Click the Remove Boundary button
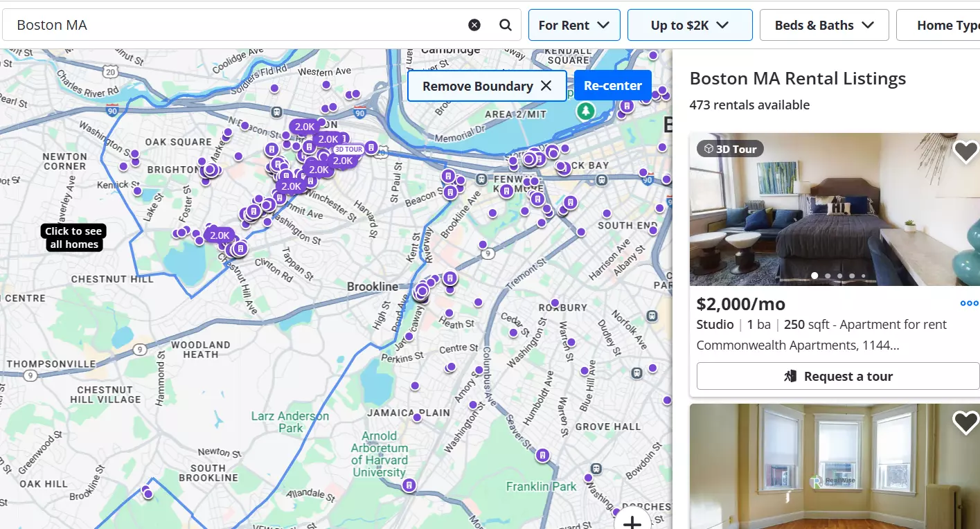 pyautogui.click(x=487, y=86)
